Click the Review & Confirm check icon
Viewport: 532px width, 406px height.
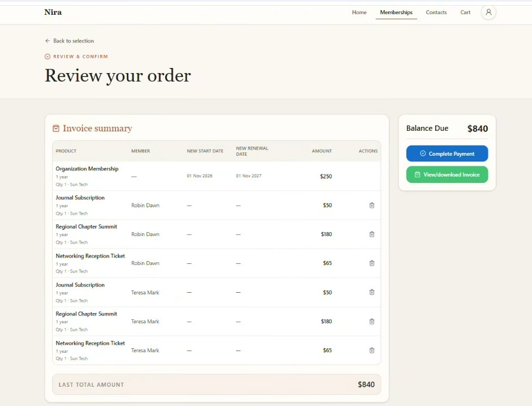(x=48, y=57)
